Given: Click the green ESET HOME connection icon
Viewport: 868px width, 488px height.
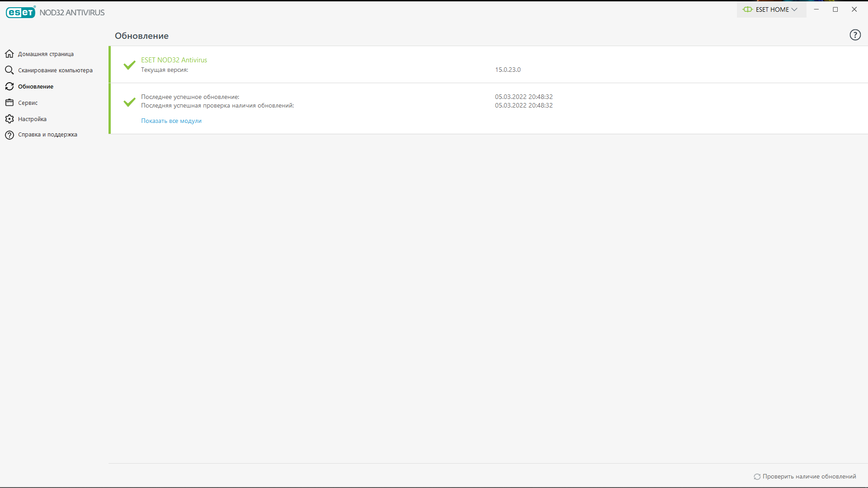Looking at the screenshot, I should tap(748, 9).
